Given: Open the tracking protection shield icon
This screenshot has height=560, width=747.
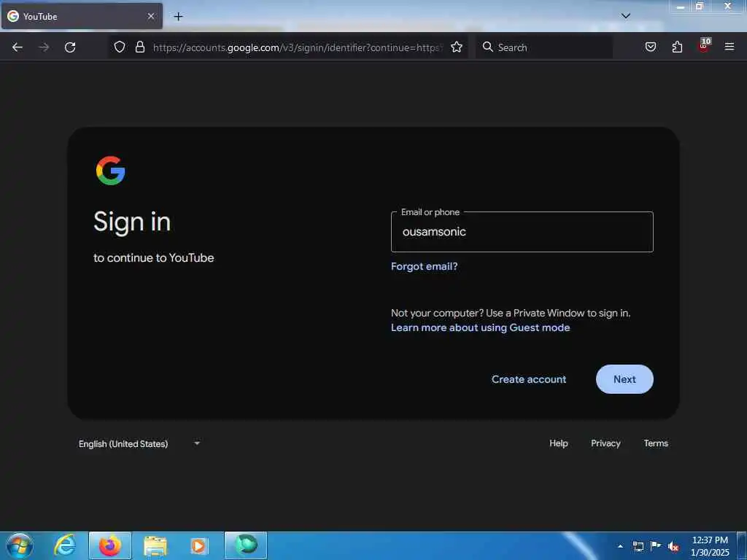Looking at the screenshot, I should pyautogui.click(x=120, y=47).
